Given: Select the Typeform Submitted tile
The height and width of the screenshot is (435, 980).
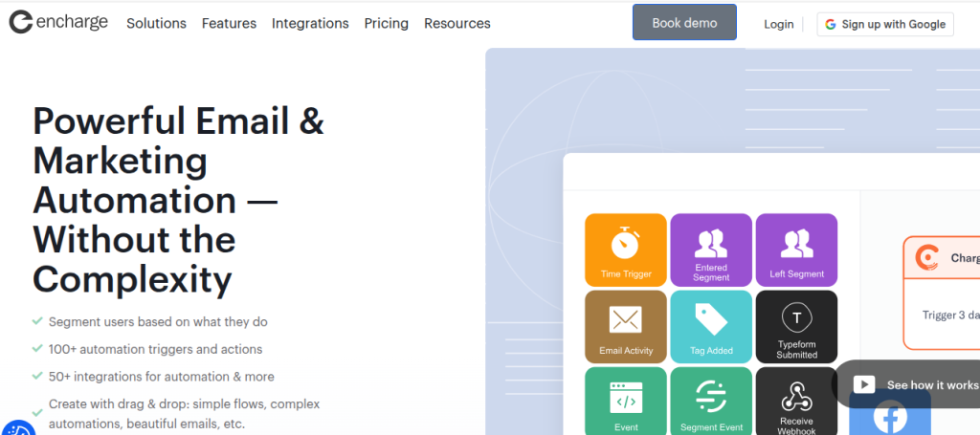Looking at the screenshot, I should (796, 326).
